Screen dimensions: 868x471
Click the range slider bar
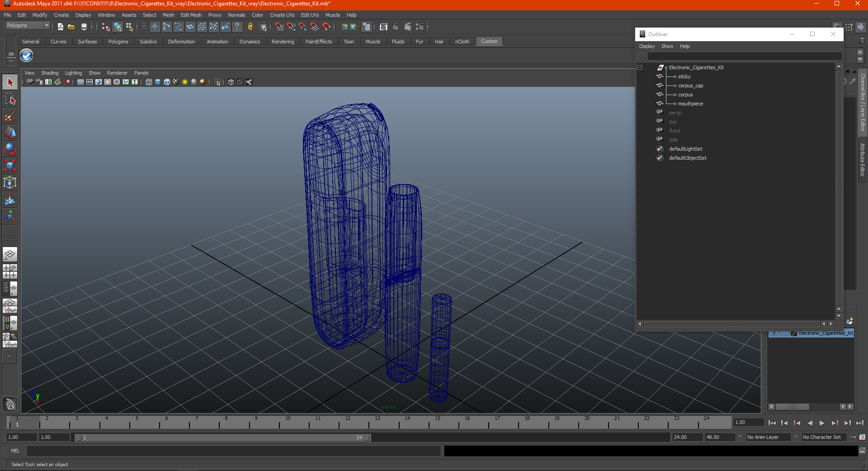(223, 438)
